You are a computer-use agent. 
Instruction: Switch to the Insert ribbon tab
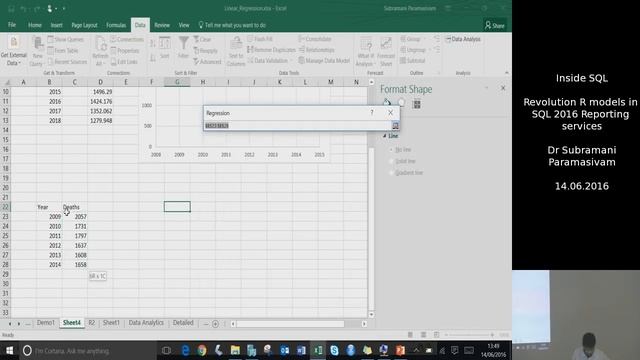pyautogui.click(x=56, y=25)
